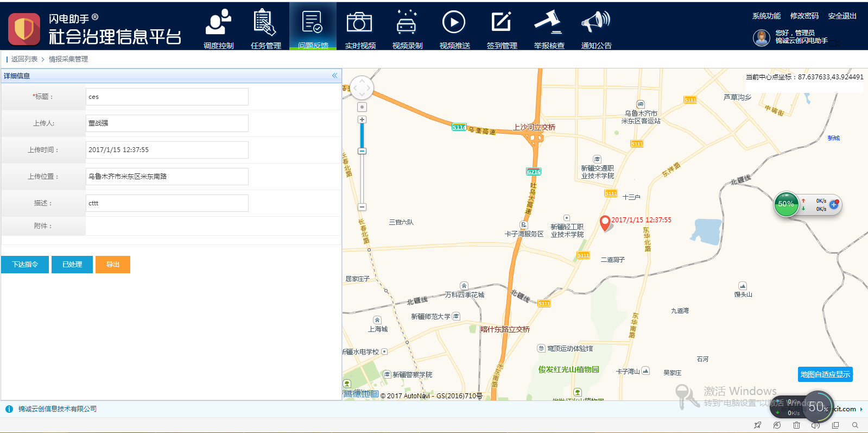Open 实时视频 live video camera icon

(x=360, y=28)
